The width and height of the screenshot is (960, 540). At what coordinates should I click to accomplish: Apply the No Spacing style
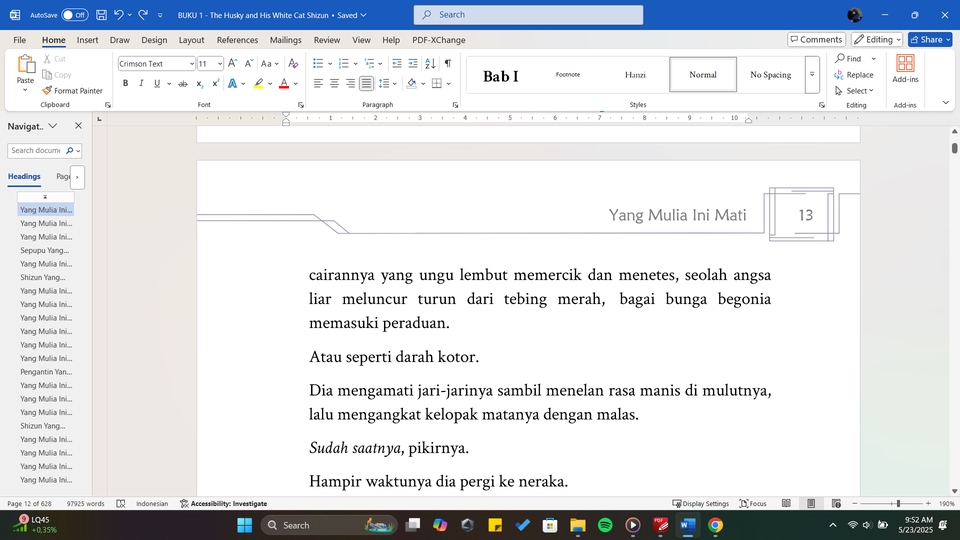(770, 75)
